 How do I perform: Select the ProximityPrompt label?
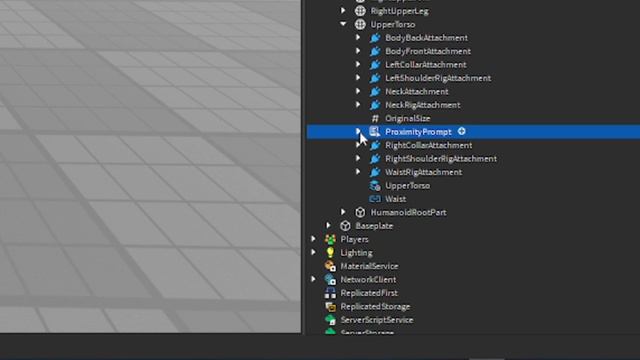tap(418, 132)
